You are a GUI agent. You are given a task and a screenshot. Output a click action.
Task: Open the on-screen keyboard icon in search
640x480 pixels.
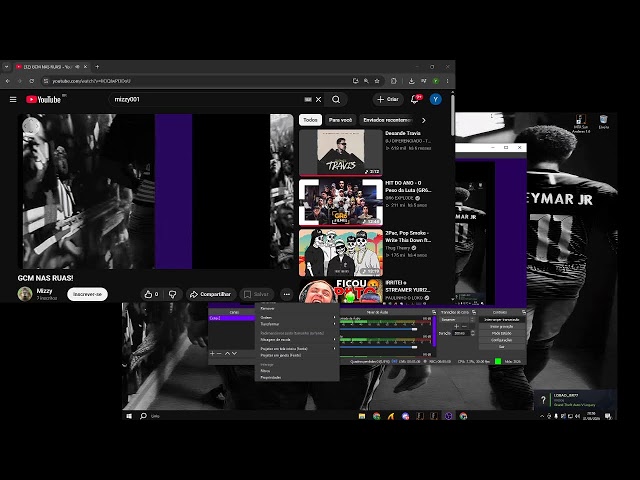[x=308, y=100]
